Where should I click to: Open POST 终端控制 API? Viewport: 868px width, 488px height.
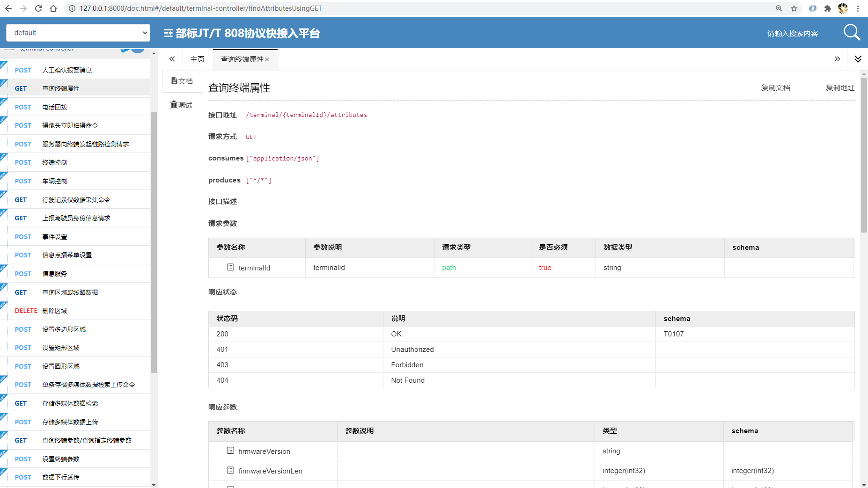(x=75, y=162)
